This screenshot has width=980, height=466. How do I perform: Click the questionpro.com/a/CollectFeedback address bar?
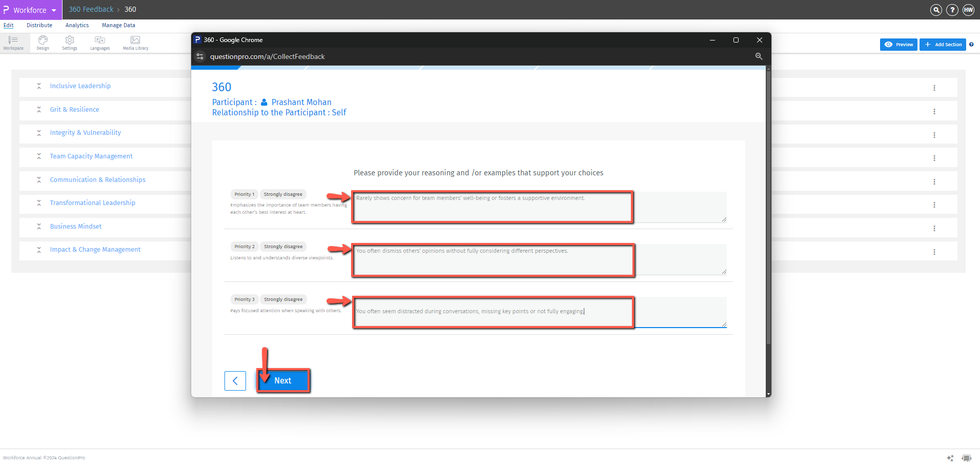click(x=268, y=56)
